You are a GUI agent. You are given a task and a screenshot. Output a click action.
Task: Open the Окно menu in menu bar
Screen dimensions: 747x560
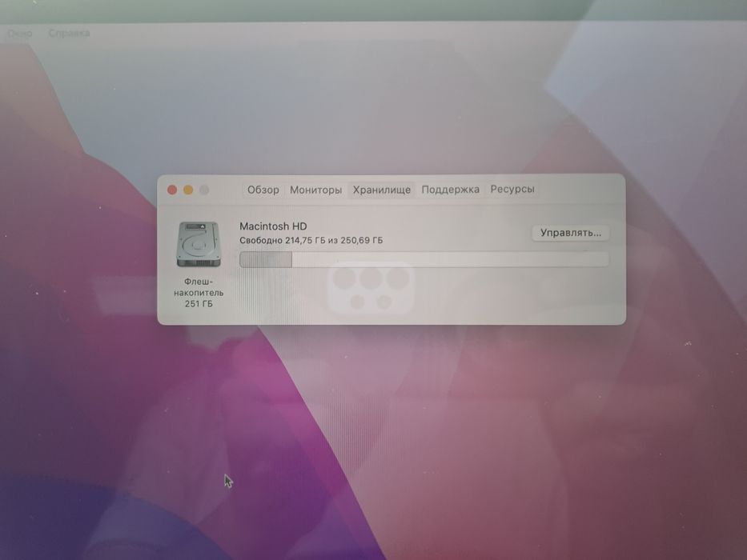click(x=20, y=34)
